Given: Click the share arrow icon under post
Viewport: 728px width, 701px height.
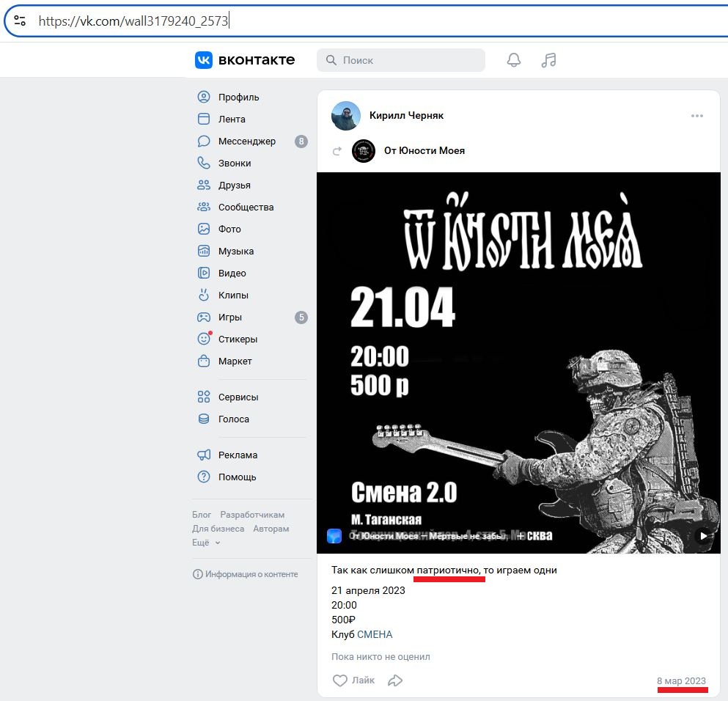Looking at the screenshot, I should pyautogui.click(x=395, y=680).
